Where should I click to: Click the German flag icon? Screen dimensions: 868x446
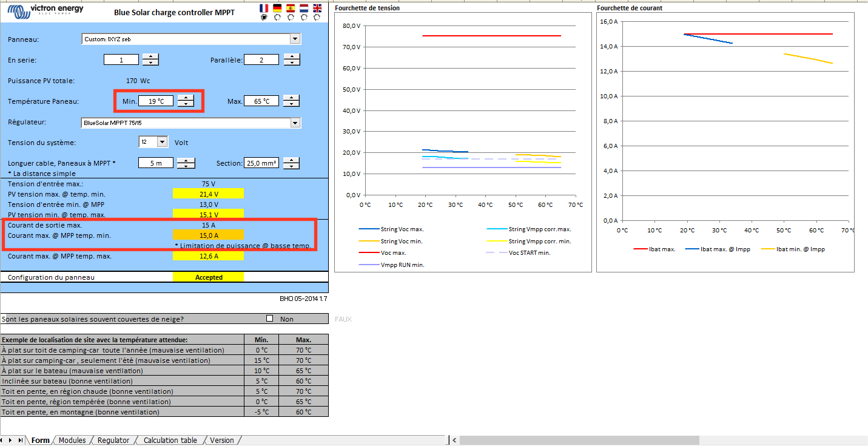pos(277,8)
